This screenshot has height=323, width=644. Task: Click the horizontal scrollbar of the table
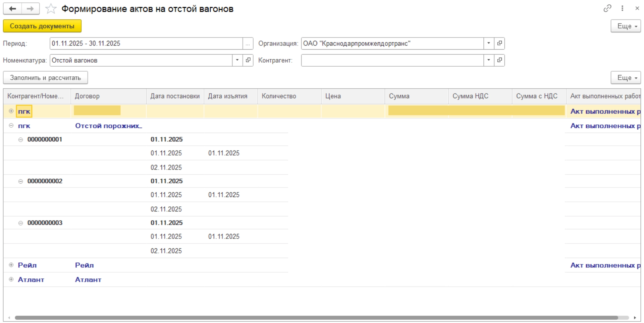316,318
